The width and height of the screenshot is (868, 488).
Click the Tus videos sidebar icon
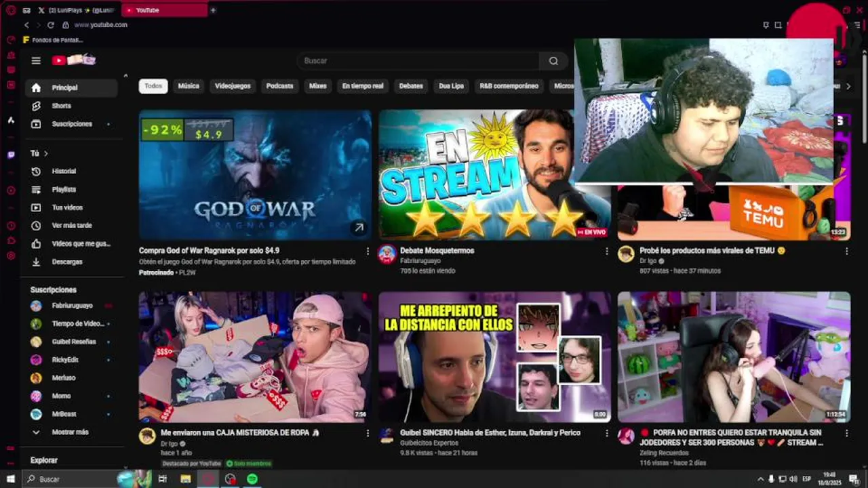tap(37, 207)
